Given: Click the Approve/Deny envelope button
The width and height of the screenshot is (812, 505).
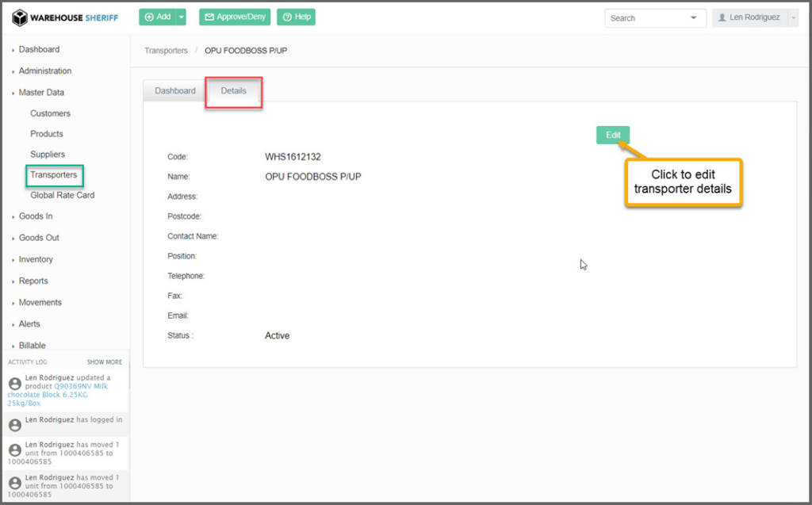Looking at the screenshot, I should (234, 17).
